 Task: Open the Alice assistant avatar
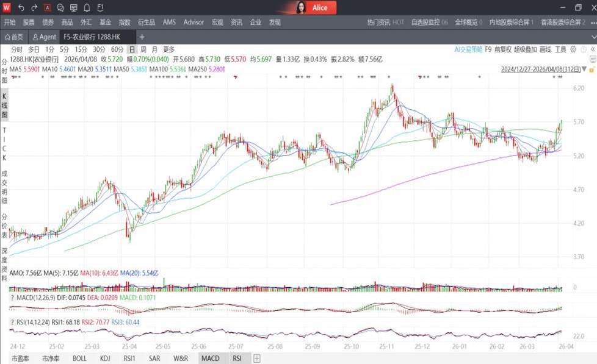pyautogui.click(x=301, y=8)
